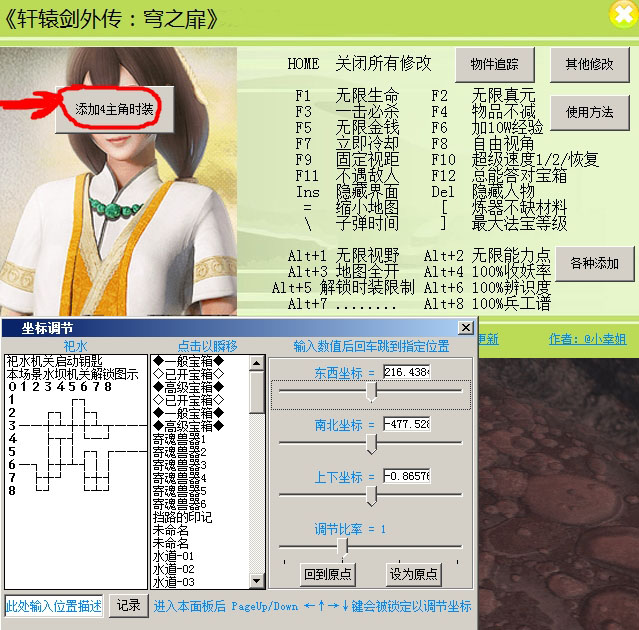The height and width of the screenshot is (630, 639).
Task: Click the list scrollbar down arrow
Action: (x=257, y=581)
